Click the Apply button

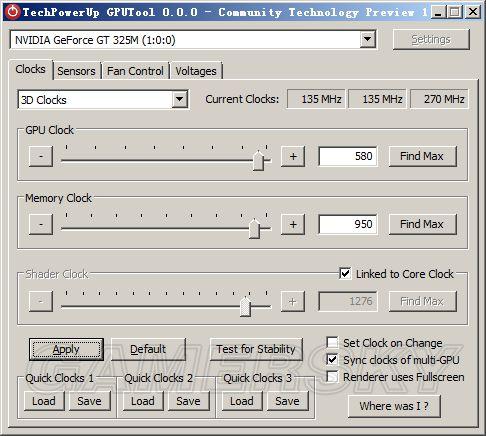pos(66,349)
